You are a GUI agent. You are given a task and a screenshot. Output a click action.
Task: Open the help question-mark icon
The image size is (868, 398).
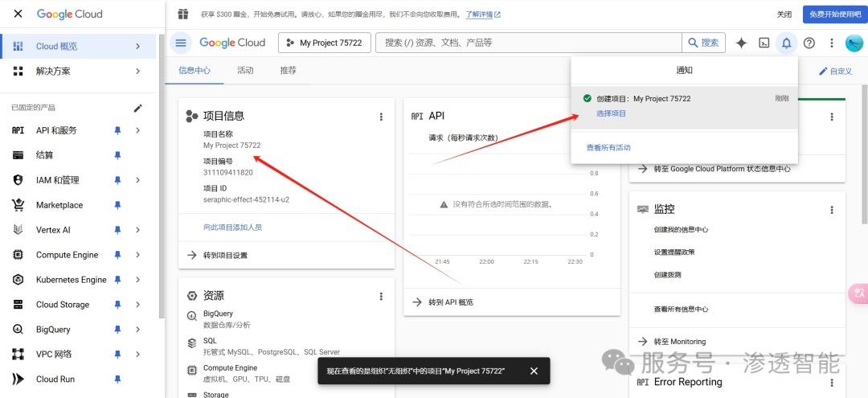point(809,43)
